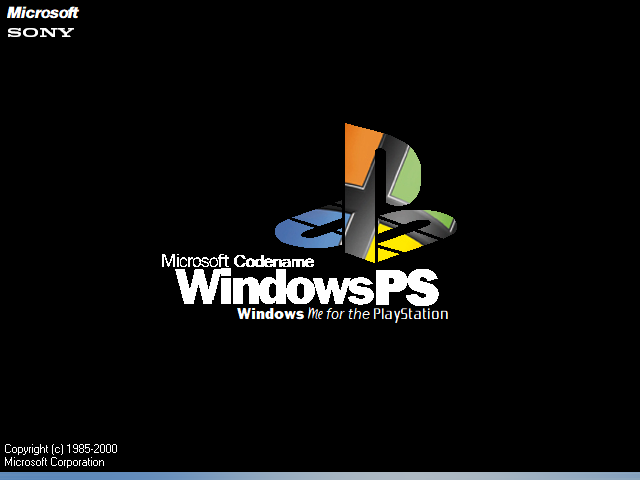Click "Windows Me for the PlayStation" subtitle
640x480 pixels.
tap(343, 314)
